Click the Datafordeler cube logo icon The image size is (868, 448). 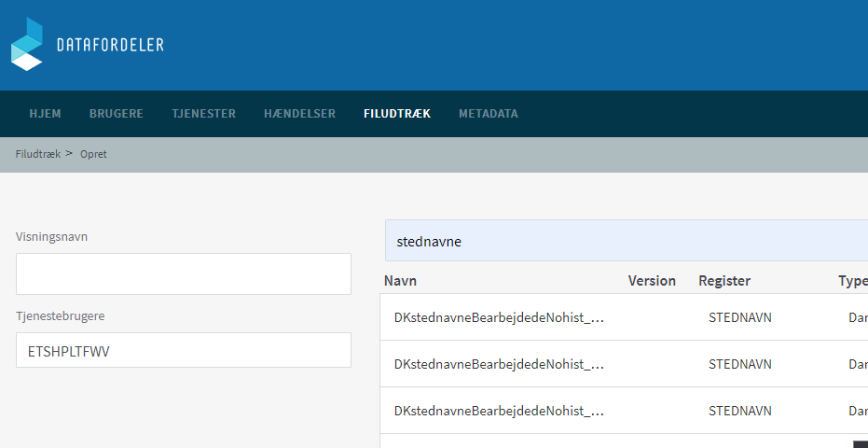click(x=27, y=44)
